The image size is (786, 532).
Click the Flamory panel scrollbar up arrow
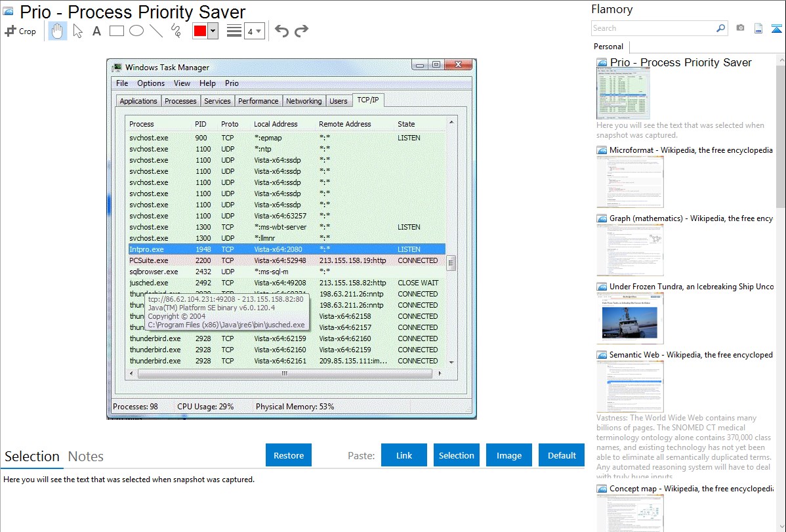pyautogui.click(x=781, y=60)
